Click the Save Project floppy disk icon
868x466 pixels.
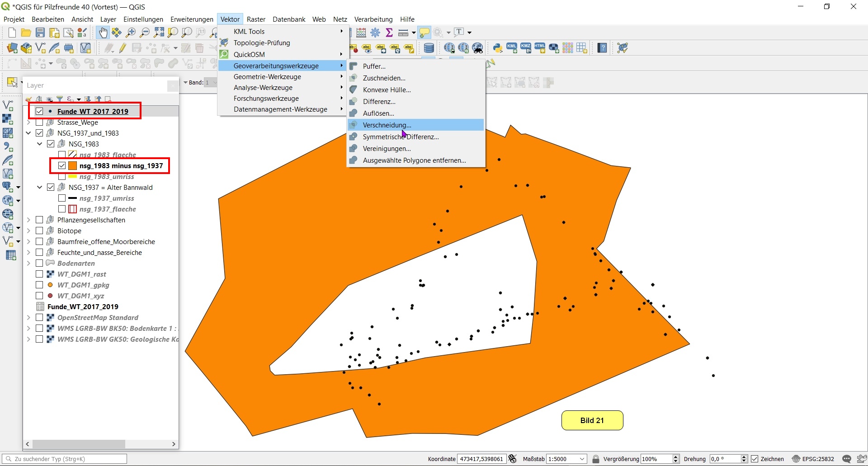(x=40, y=33)
